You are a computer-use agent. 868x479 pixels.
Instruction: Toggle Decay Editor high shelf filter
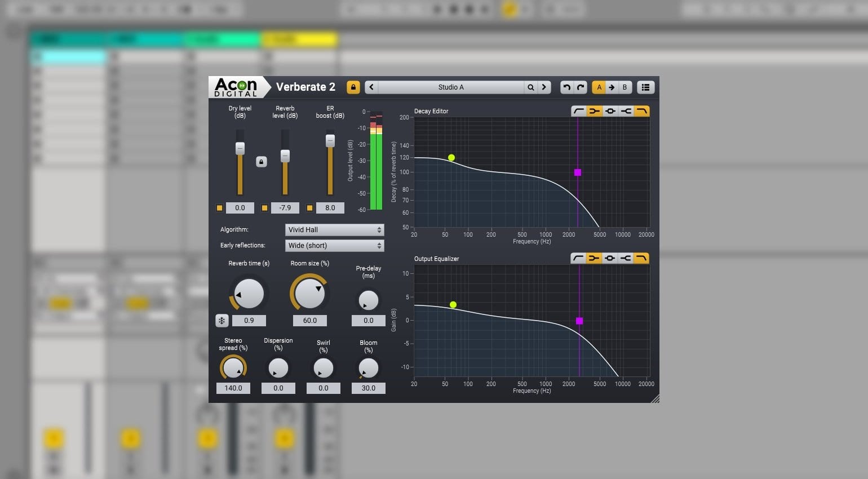coord(626,111)
